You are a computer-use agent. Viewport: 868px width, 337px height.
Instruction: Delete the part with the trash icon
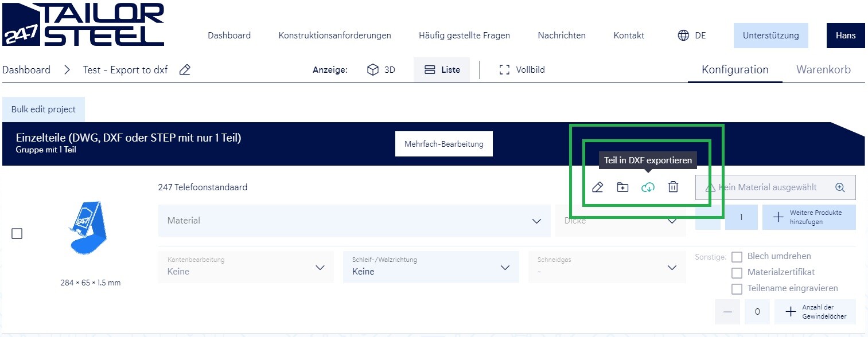(673, 187)
